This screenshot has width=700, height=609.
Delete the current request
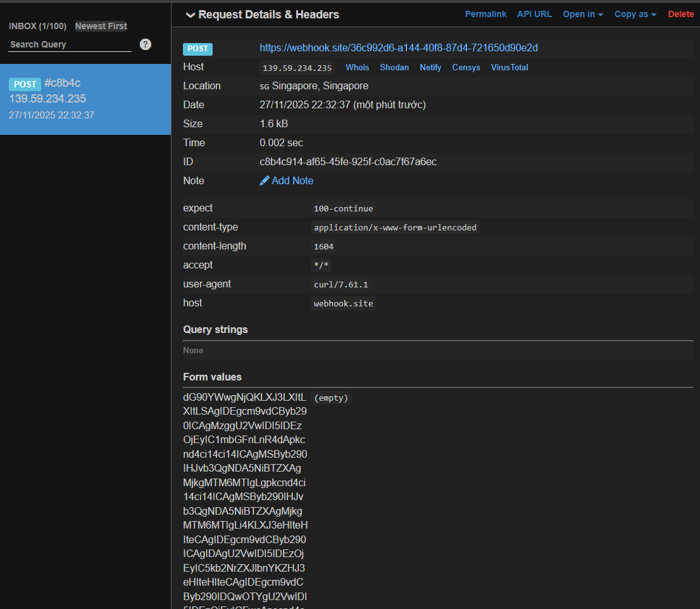(680, 14)
